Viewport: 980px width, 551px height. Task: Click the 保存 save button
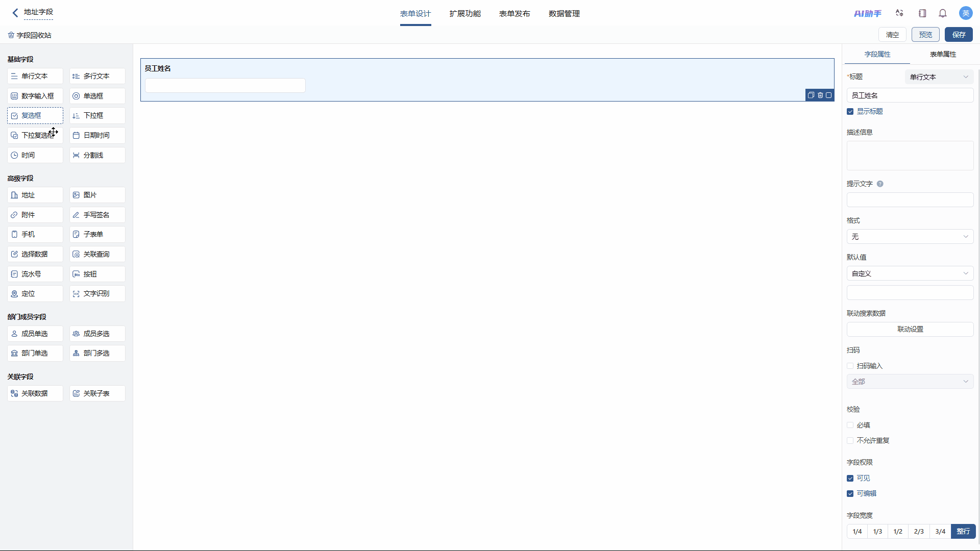point(959,35)
